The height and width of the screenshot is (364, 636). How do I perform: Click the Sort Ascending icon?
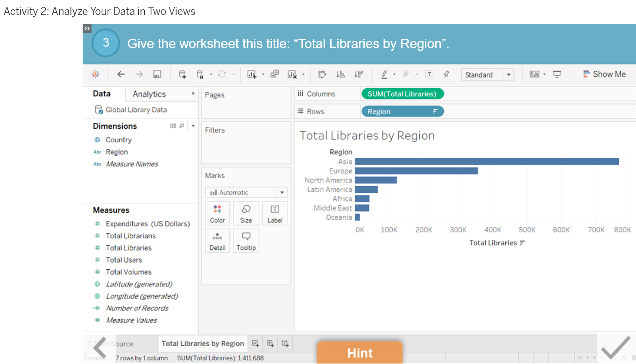coord(341,74)
